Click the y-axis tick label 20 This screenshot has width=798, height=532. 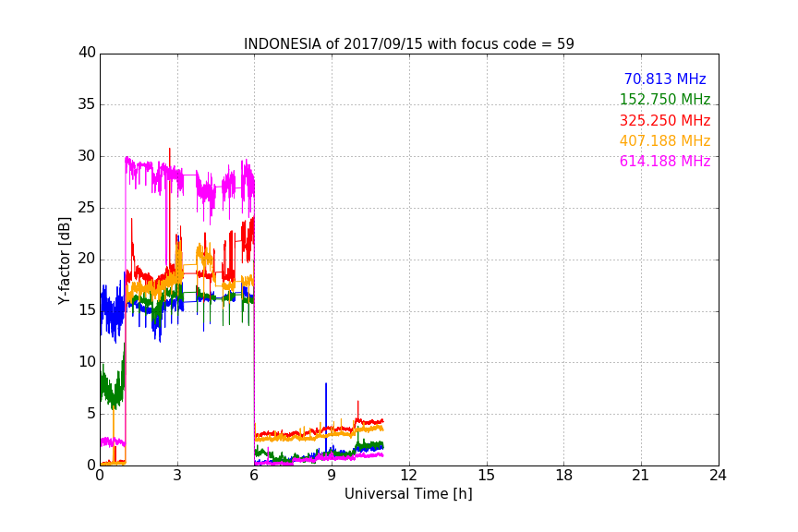coord(87,259)
